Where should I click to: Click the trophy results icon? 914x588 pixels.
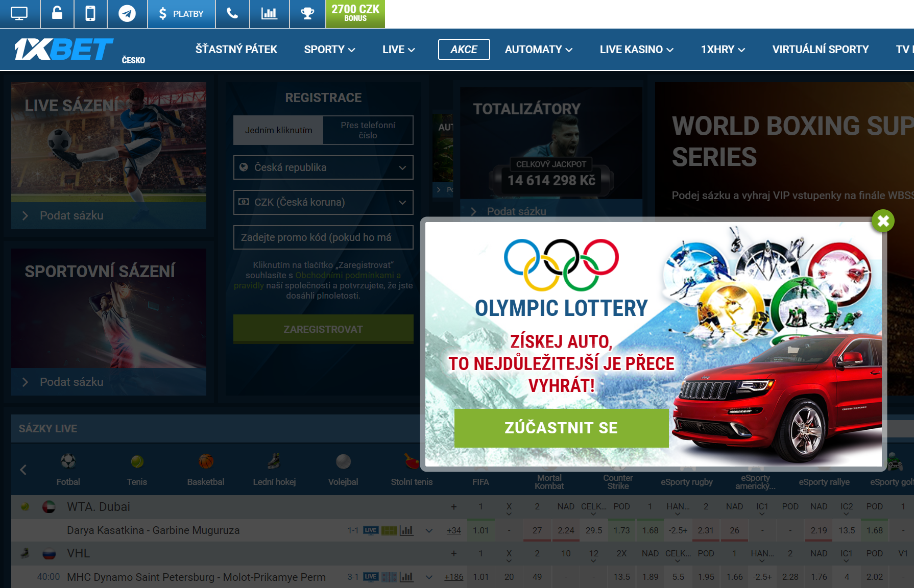tap(307, 13)
